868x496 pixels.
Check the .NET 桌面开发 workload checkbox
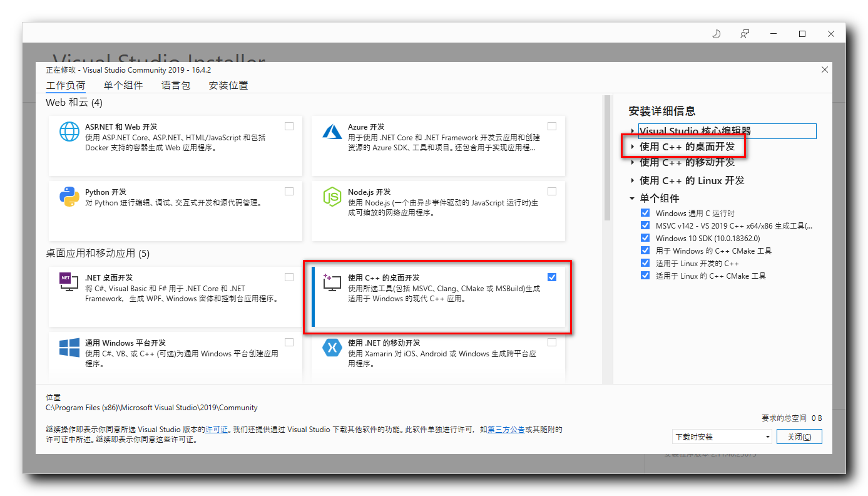289,277
